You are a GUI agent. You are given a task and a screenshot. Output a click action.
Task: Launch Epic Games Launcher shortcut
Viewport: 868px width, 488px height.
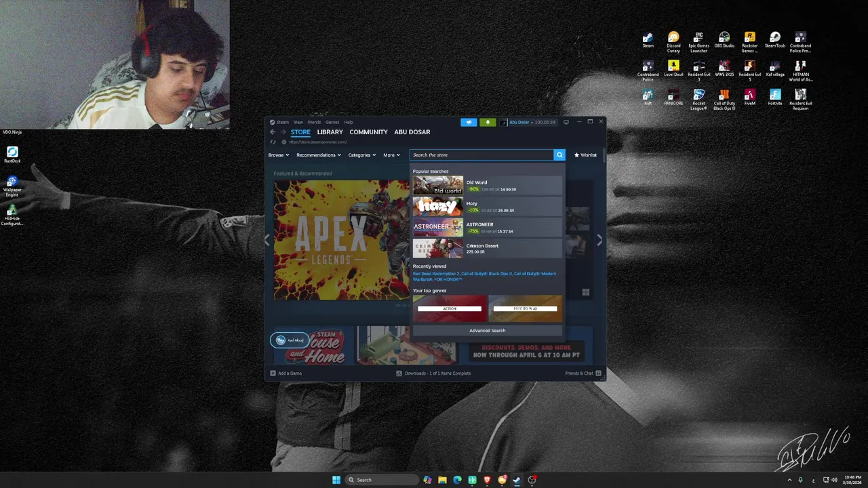[698, 42]
